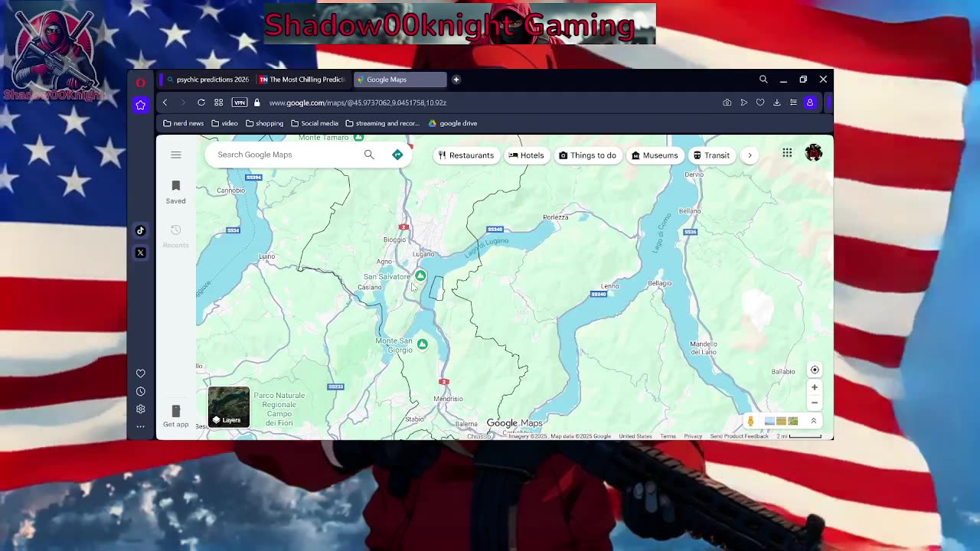Click United States region link
Screen dimensions: 980x551
pos(635,436)
